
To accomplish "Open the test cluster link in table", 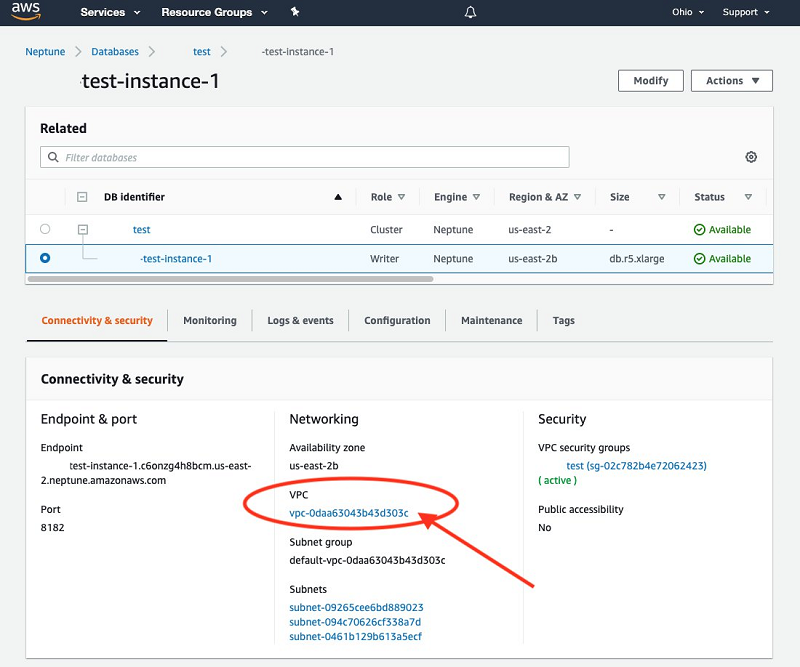I will pyautogui.click(x=141, y=230).
